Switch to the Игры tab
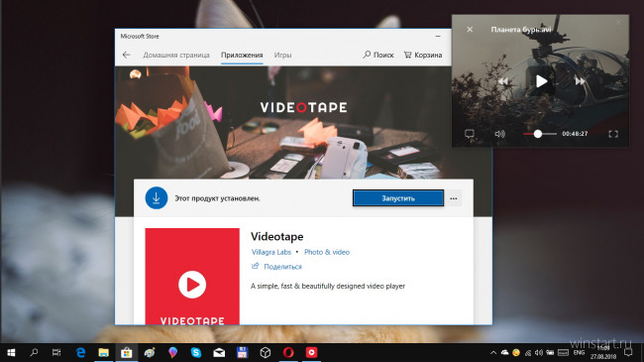 pos(282,55)
